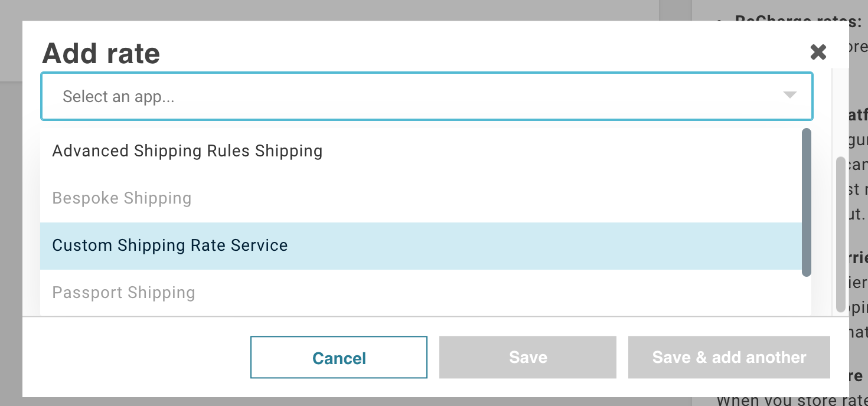Click the app list's dark scrollbar thumb

click(x=806, y=202)
